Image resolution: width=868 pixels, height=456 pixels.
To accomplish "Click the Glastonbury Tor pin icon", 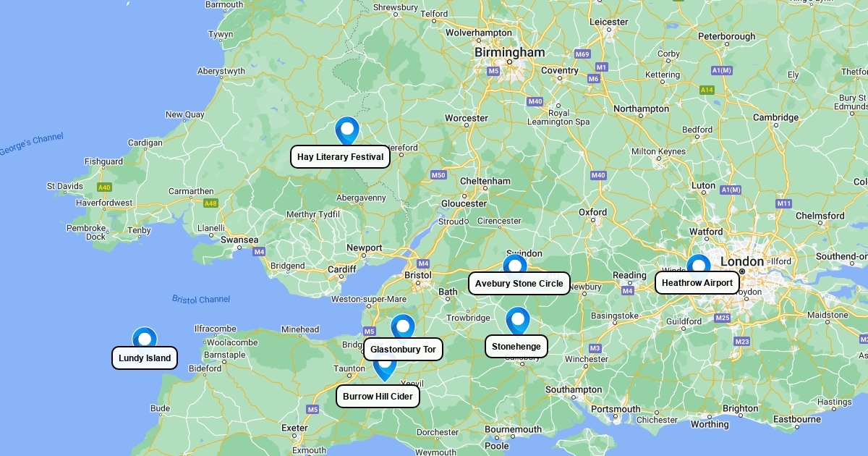I will point(403,326).
